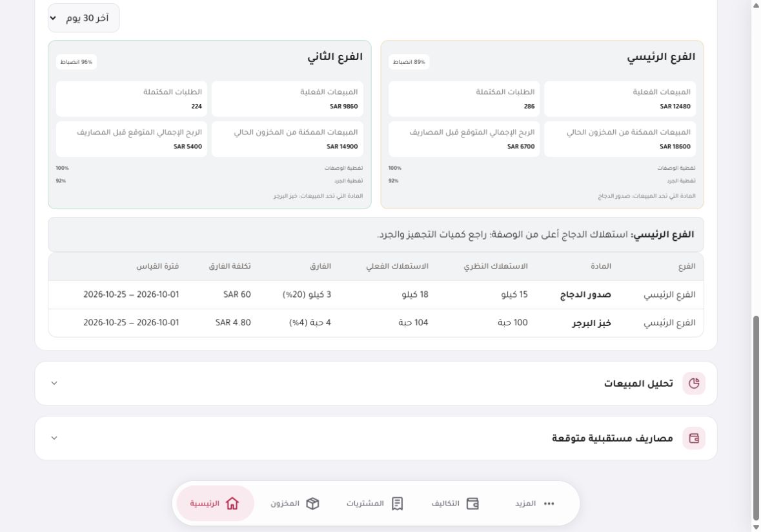Click main branch SAR 18600 possible sales tile
The height and width of the screenshot is (532, 761).
click(x=620, y=139)
